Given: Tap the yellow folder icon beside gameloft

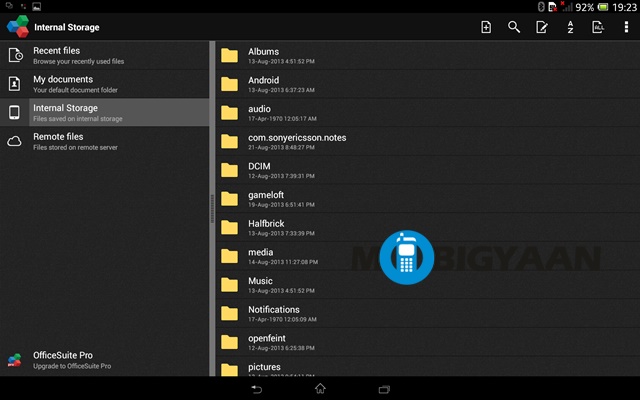Looking at the screenshot, I should click(x=229, y=198).
